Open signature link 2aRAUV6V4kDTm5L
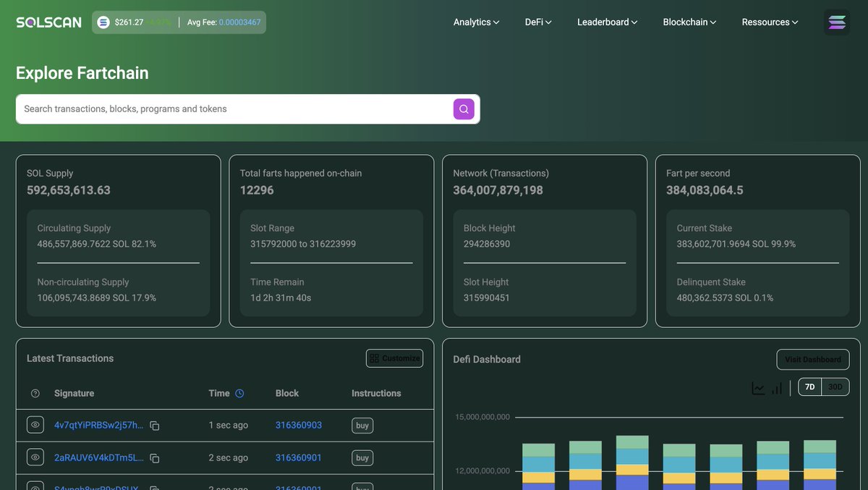The width and height of the screenshot is (868, 490). [99, 458]
